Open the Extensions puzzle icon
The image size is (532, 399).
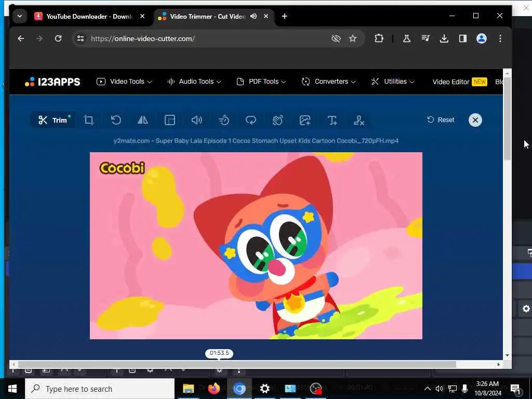click(x=379, y=38)
